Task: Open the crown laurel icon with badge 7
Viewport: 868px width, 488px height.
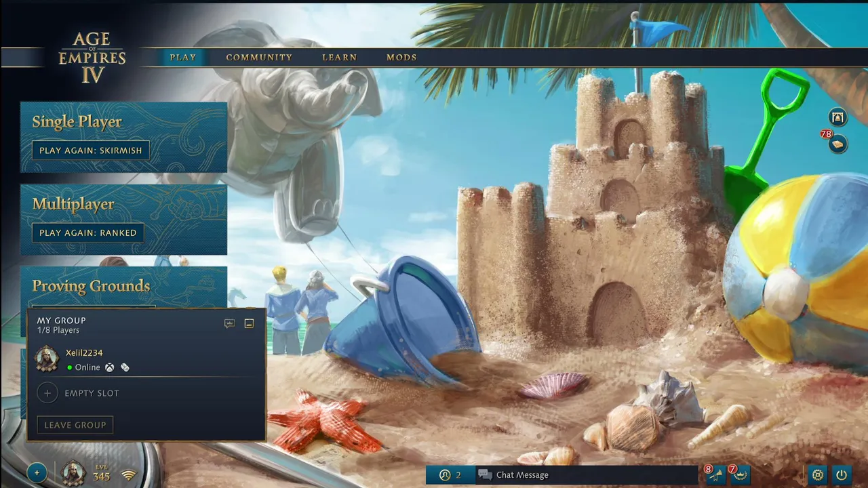Action: [x=740, y=474]
